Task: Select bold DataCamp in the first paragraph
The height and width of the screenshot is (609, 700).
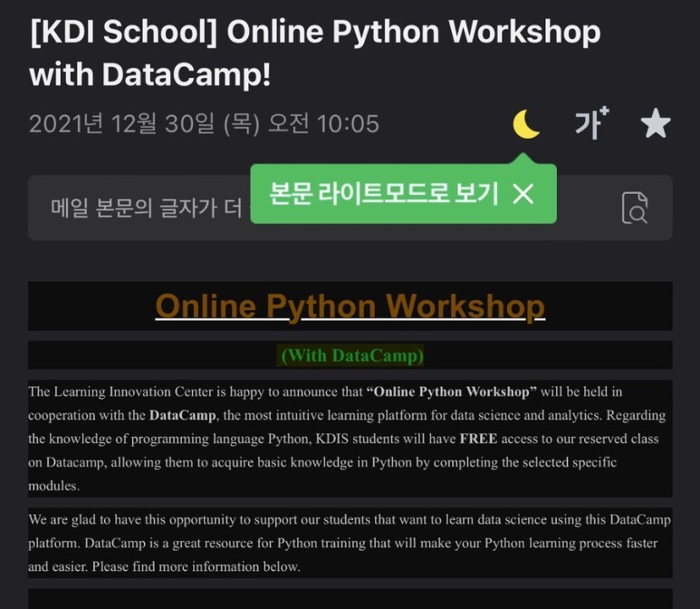Action: tap(183, 416)
